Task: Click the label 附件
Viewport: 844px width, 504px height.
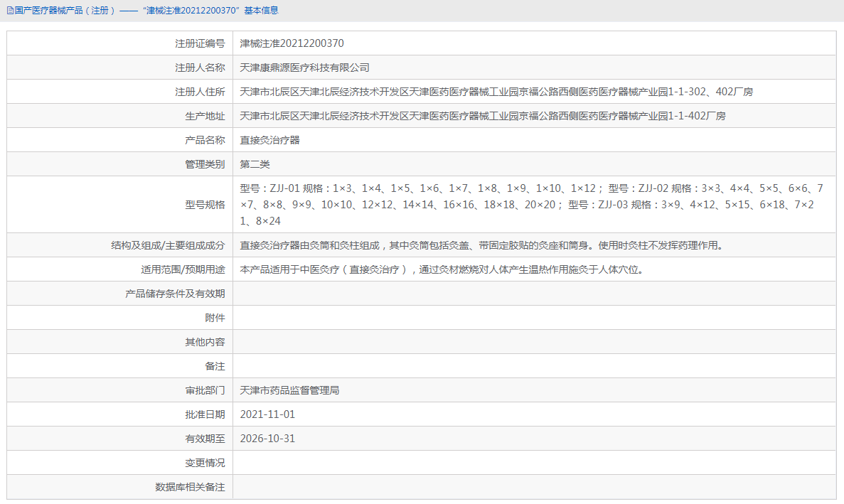Action: 215,318
